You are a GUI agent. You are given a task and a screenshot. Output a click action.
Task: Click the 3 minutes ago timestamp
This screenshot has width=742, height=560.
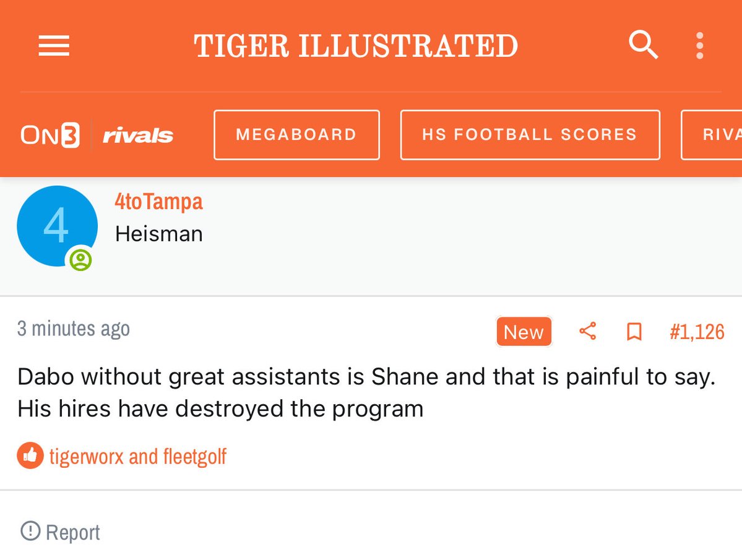coord(74,329)
